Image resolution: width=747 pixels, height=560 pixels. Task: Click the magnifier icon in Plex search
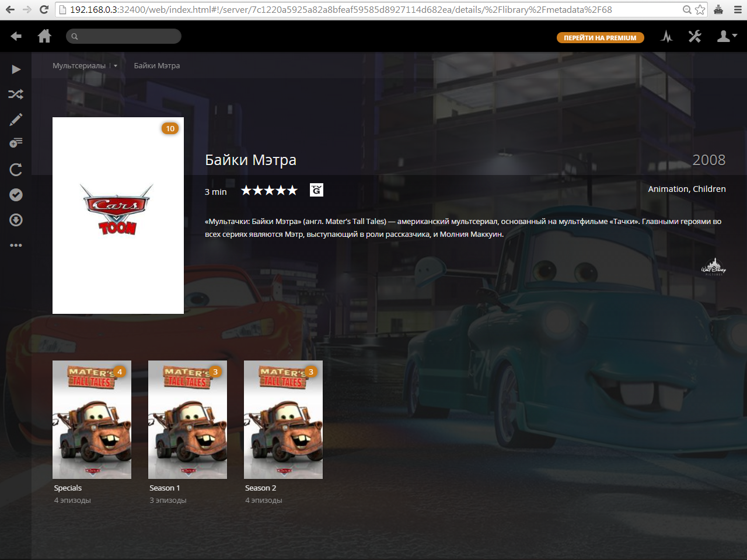click(75, 37)
